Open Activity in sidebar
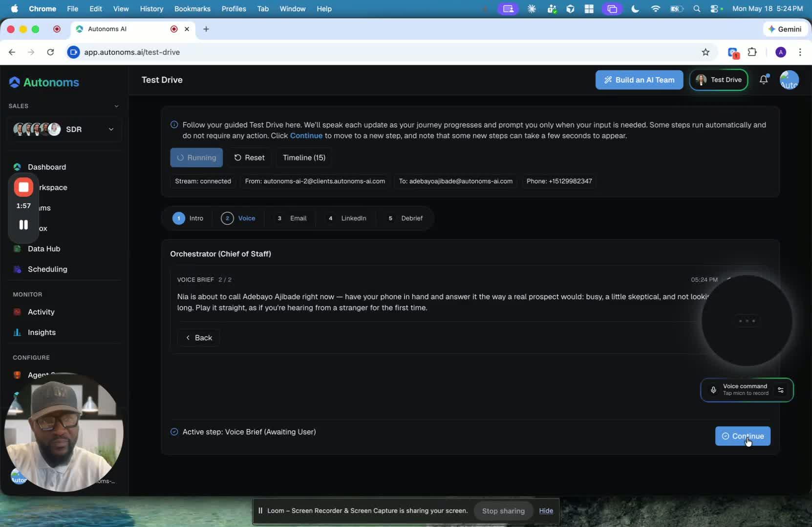The width and height of the screenshot is (812, 527). coord(41,312)
